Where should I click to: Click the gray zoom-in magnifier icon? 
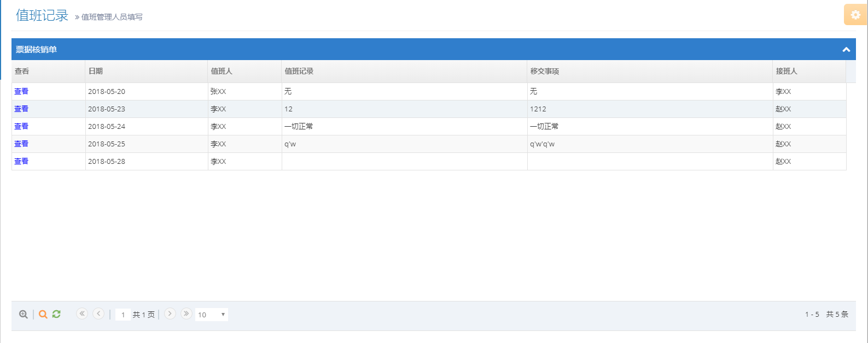pos(23,315)
